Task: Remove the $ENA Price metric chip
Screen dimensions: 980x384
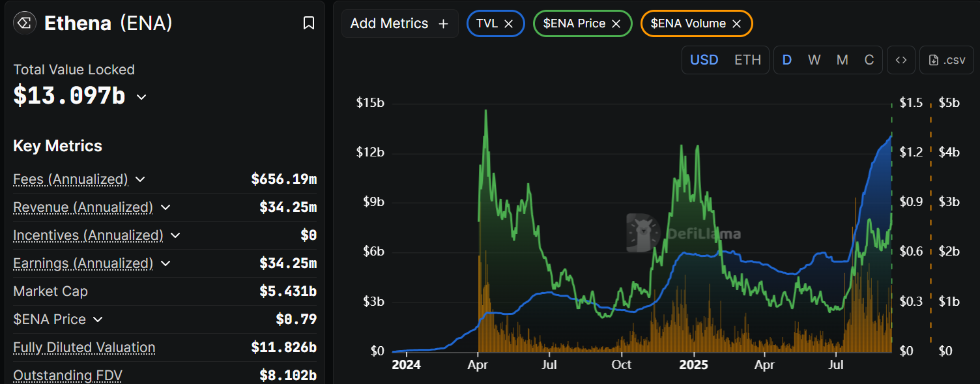Action: (616, 23)
